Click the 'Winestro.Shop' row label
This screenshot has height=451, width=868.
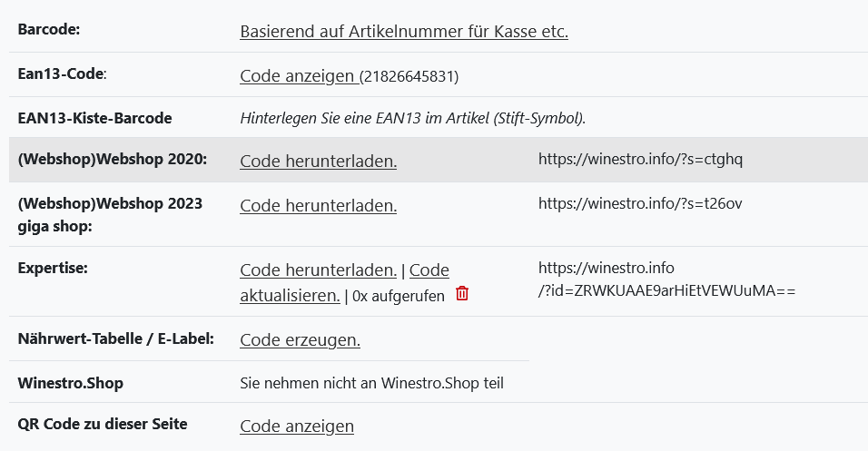click(70, 383)
